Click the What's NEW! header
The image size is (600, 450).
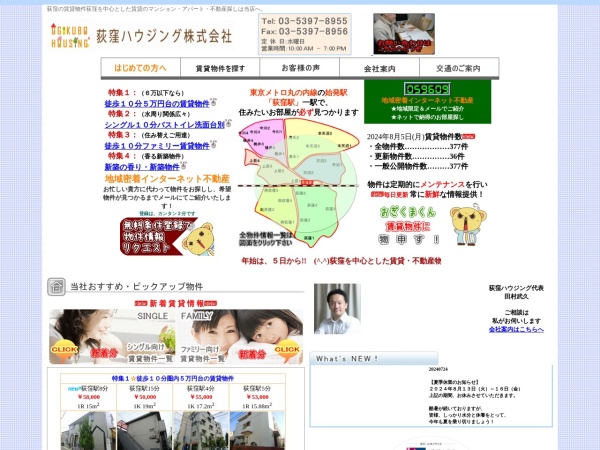pos(373,359)
